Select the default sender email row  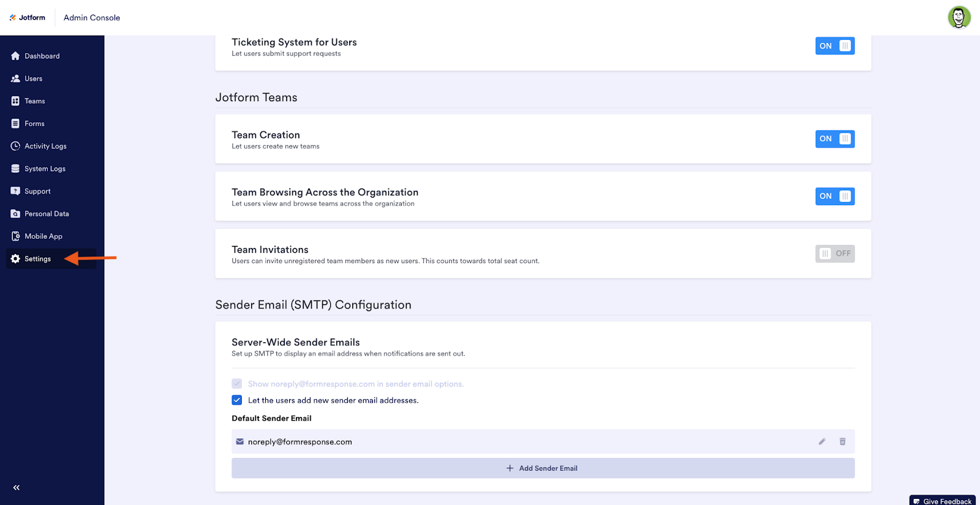coord(490,441)
